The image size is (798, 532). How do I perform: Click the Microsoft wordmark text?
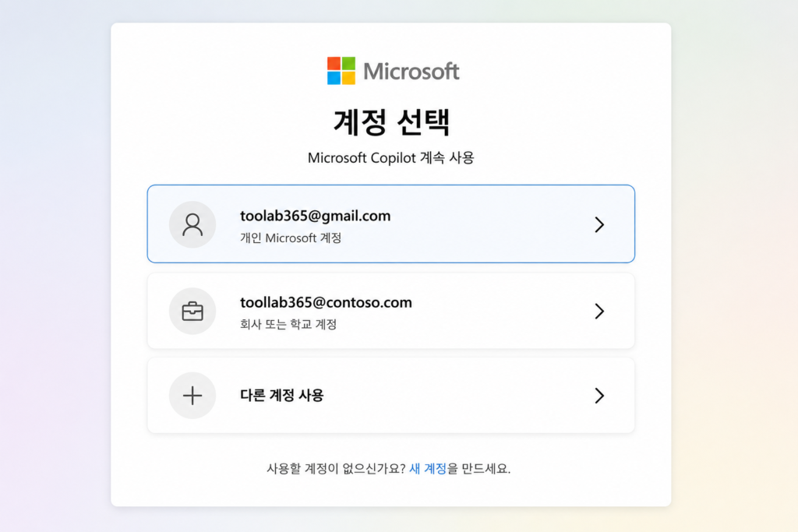(411, 71)
